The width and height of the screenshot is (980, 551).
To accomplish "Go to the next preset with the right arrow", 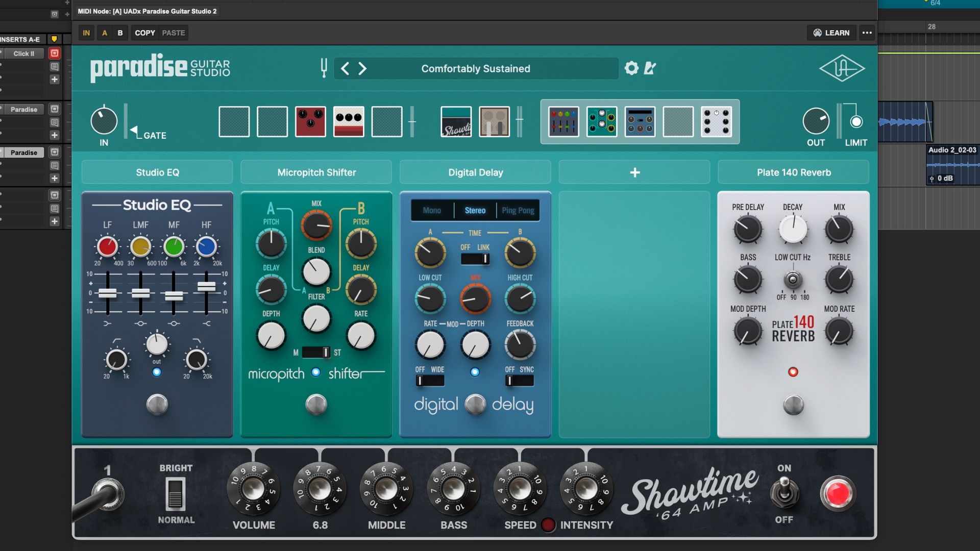I will tap(363, 68).
